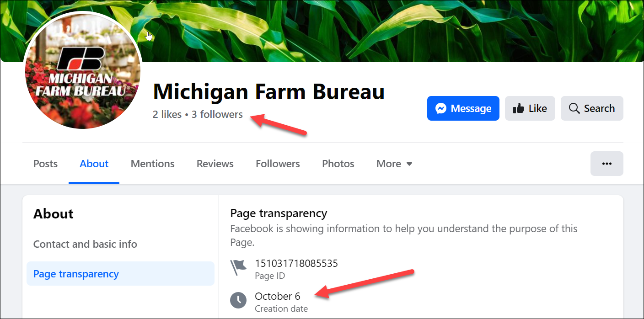This screenshot has width=644, height=319.
Task: View the Followers tab
Action: pos(278,164)
